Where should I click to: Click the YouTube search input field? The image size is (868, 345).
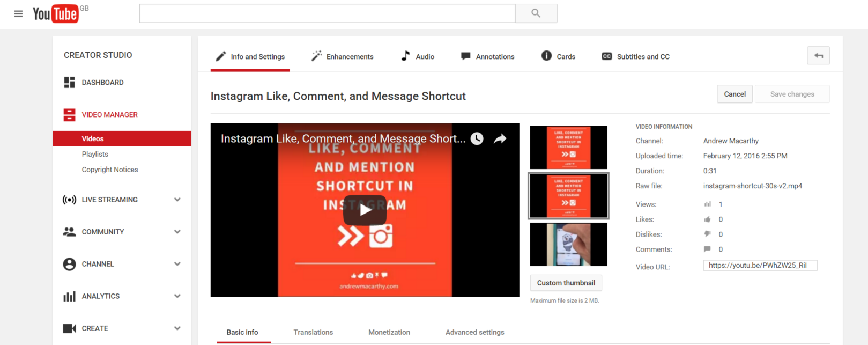coord(327,13)
